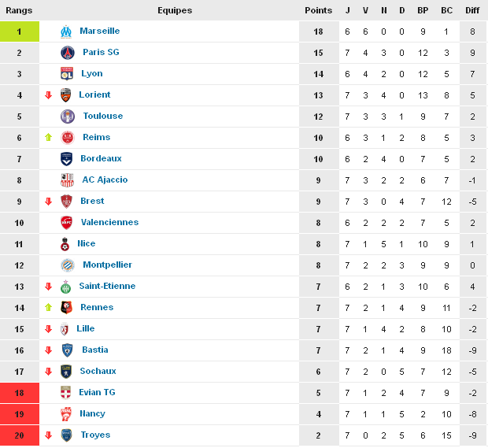The width and height of the screenshot is (488, 448).
Task: Click the Rangs column header
Action: (19, 11)
